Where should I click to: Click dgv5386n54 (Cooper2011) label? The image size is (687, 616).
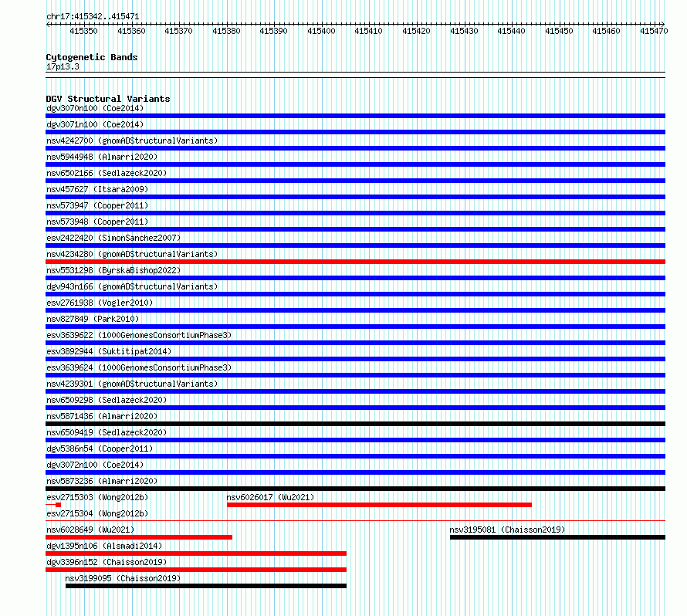click(100, 448)
